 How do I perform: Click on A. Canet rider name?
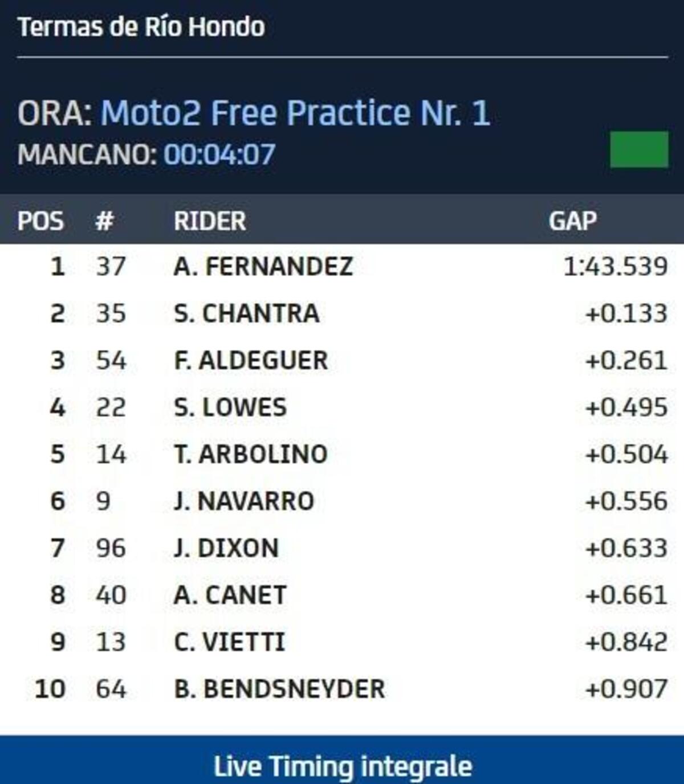click(x=230, y=595)
